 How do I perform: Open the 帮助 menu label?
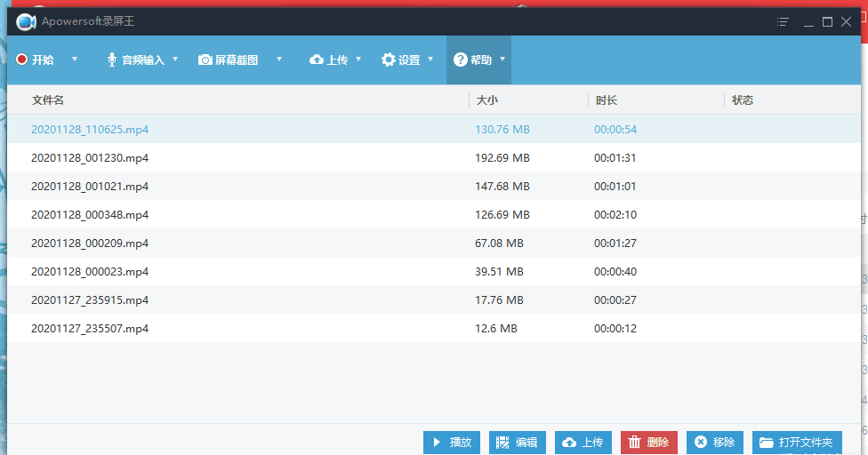click(481, 60)
